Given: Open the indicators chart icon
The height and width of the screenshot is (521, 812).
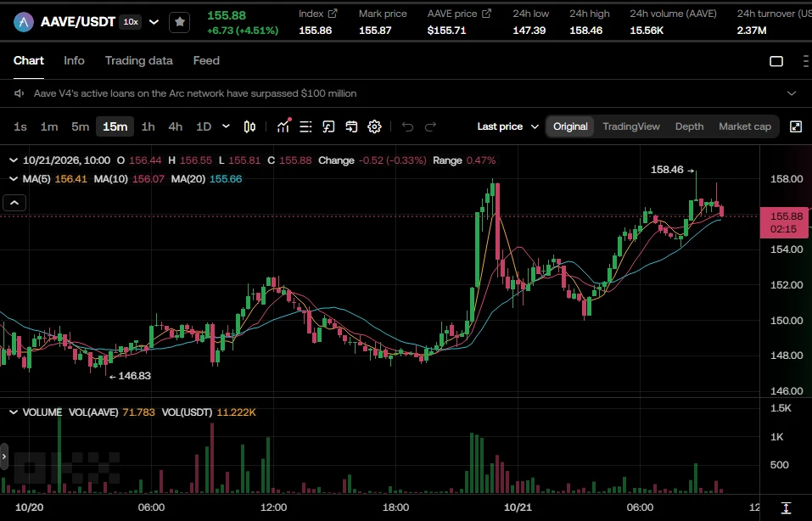Looking at the screenshot, I should pyautogui.click(x=283, y=126).
